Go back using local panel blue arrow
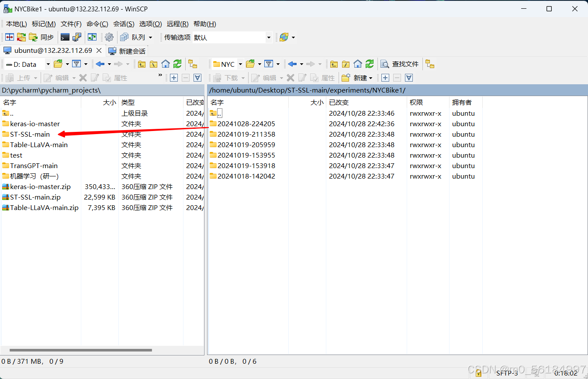The image size is (588, 379). tap(100, 64)
